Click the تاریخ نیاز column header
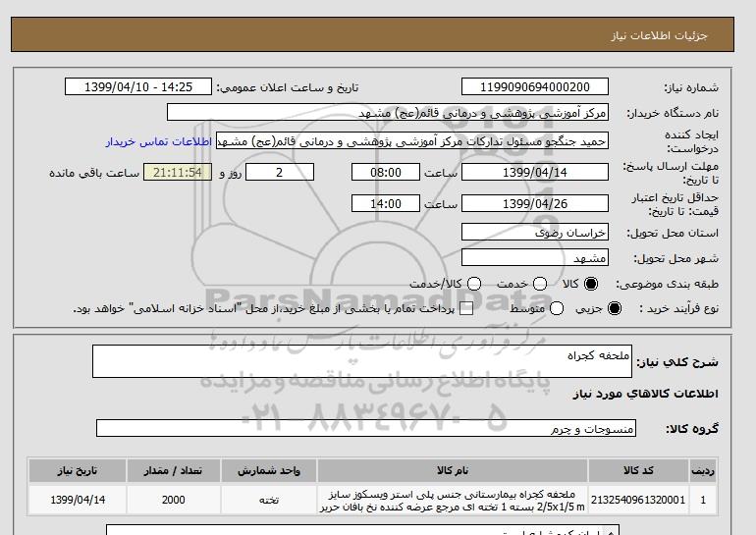 pos(78,470)
